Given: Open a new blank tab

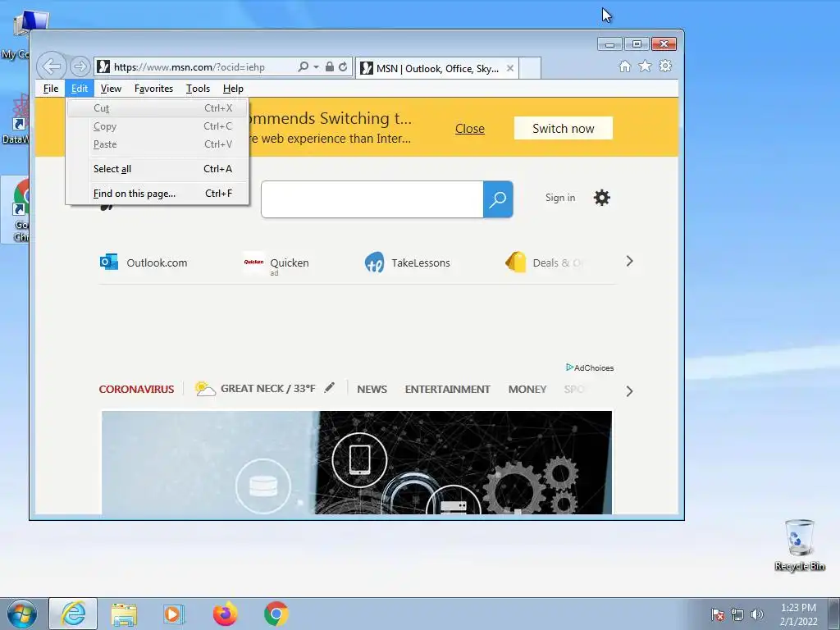Looking at the screenshot, I should (530, 68).
